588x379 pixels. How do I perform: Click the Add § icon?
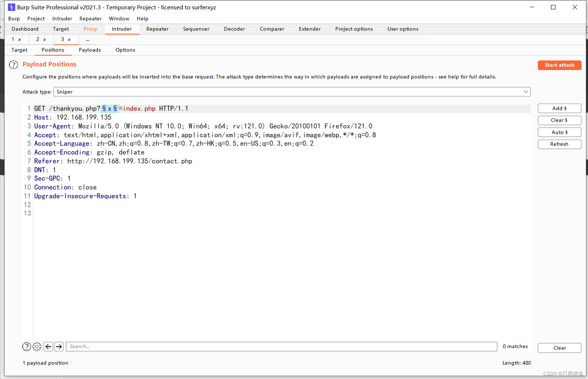tap(559, 108)
